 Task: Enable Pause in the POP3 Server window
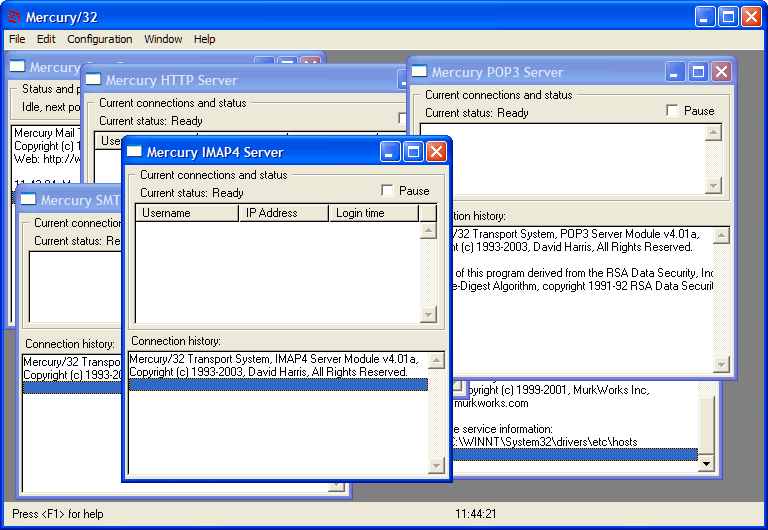(x=672, y=111)
